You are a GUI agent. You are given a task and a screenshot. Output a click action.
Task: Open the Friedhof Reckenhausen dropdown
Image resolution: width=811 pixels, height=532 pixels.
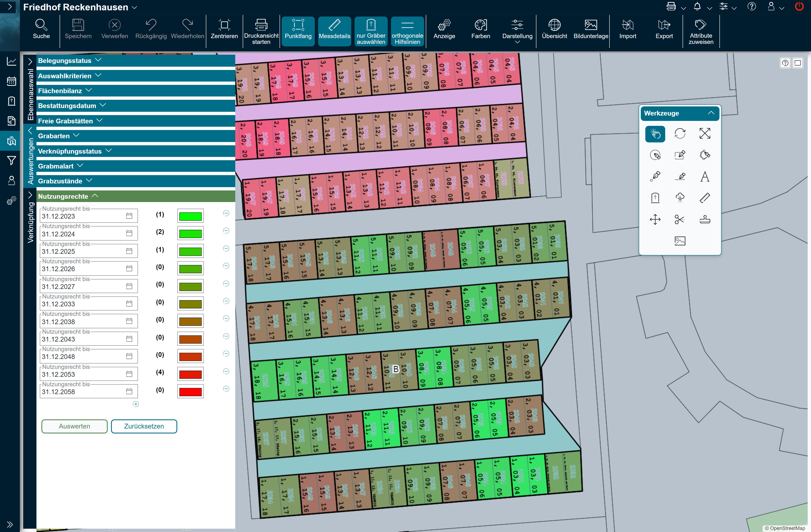[80, 7]
